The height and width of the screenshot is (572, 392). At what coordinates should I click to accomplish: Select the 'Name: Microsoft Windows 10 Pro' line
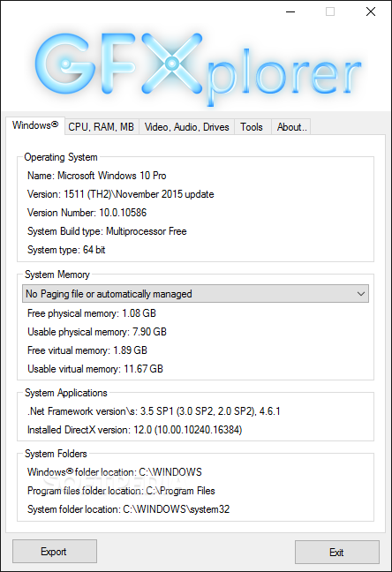coord(97,176)
